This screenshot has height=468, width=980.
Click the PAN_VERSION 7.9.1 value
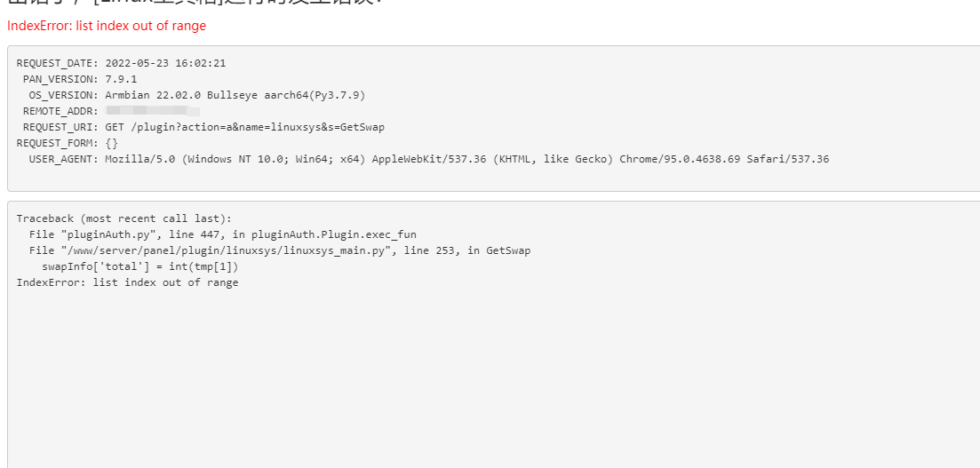click(121, 79)
